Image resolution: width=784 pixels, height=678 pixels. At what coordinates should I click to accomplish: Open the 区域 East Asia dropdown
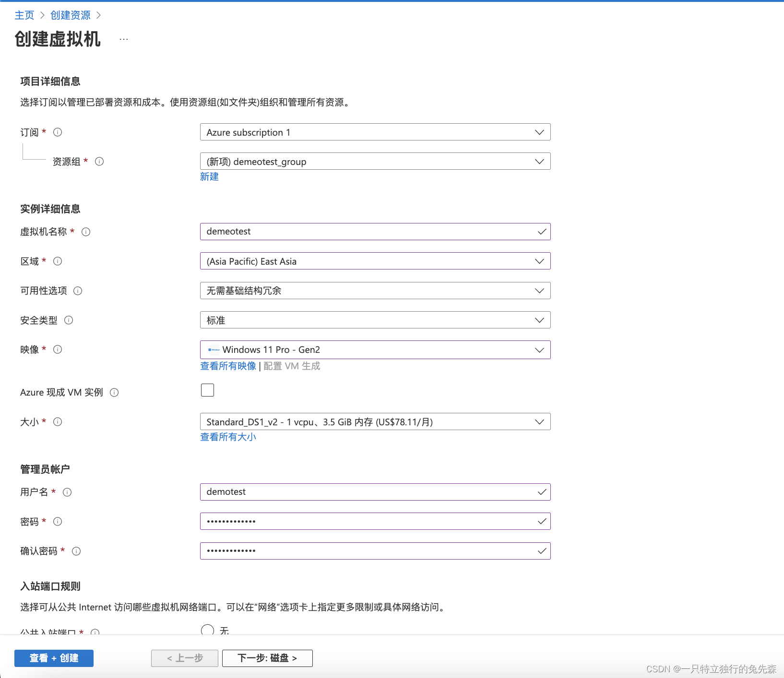pyautogui.click(x=375, y=261)
